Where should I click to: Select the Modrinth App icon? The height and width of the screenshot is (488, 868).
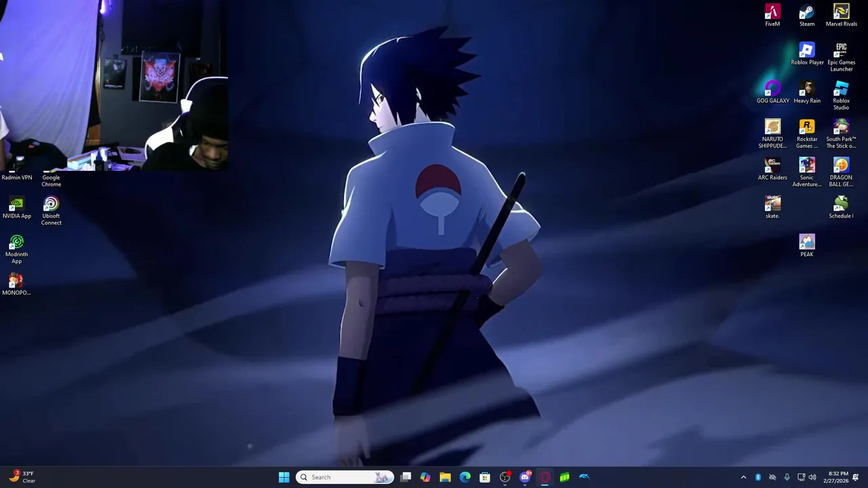(17, 249)
